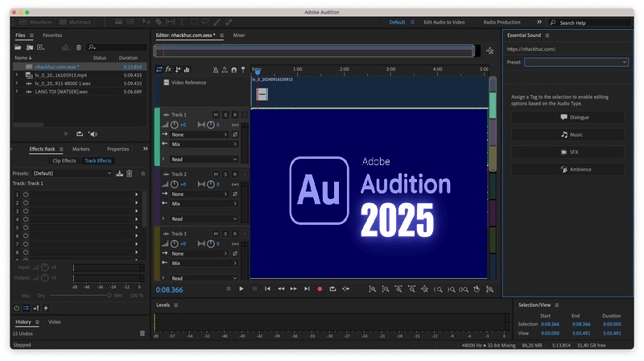Assign Music audio type

point(568,135)
